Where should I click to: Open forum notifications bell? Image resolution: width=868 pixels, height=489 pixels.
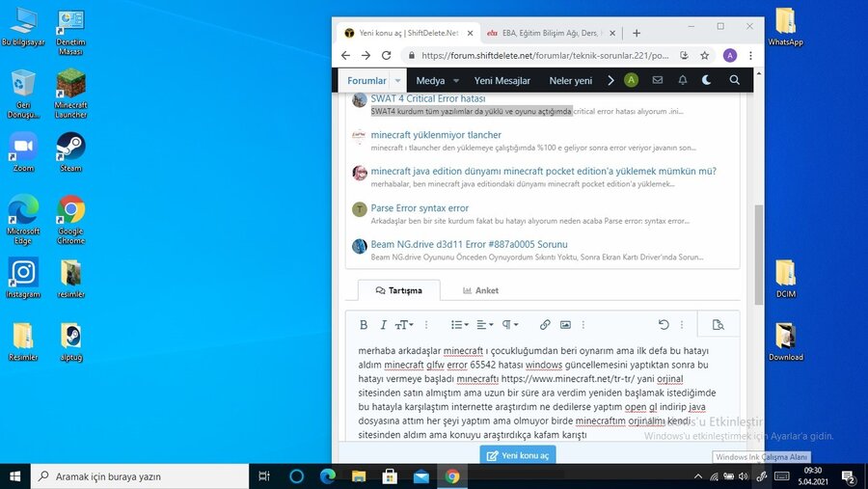[x=683, y=80]
